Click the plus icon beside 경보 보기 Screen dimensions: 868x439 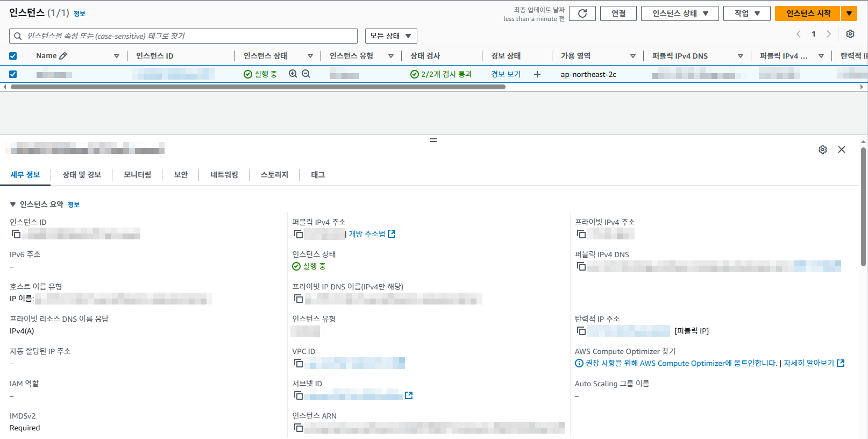[537, 74]
